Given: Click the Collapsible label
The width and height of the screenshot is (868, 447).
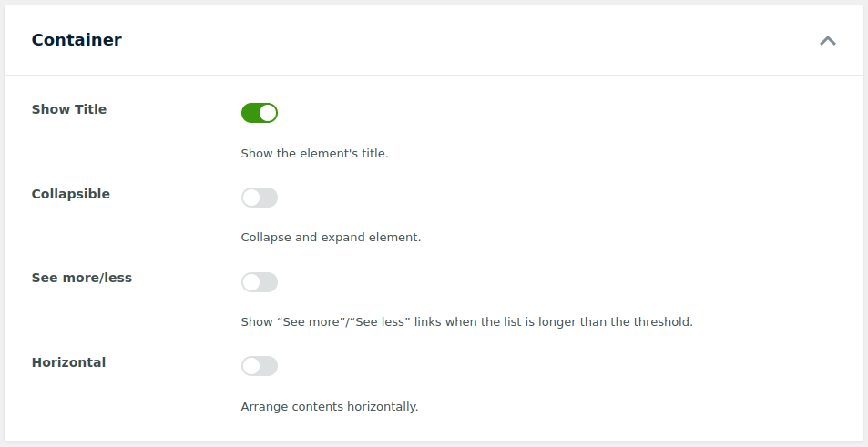Looking at the screenshot, I should (70, 194).
